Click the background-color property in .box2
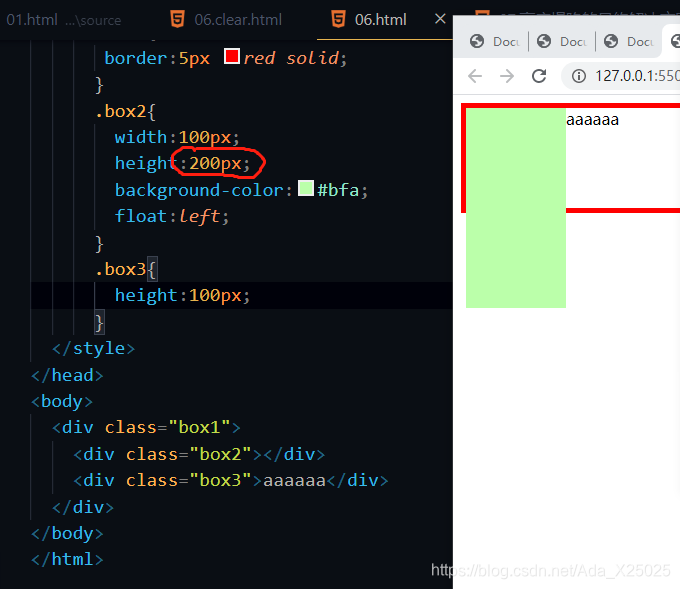 199,190
